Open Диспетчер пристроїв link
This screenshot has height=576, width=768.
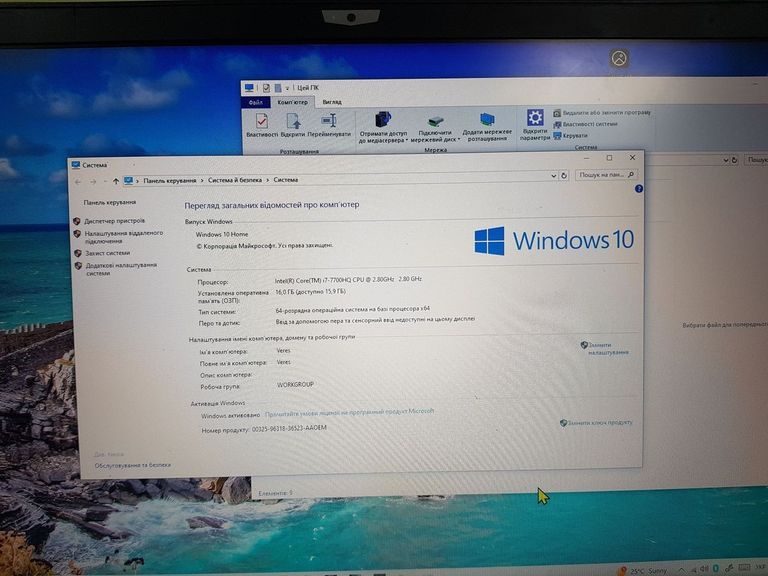115,221
